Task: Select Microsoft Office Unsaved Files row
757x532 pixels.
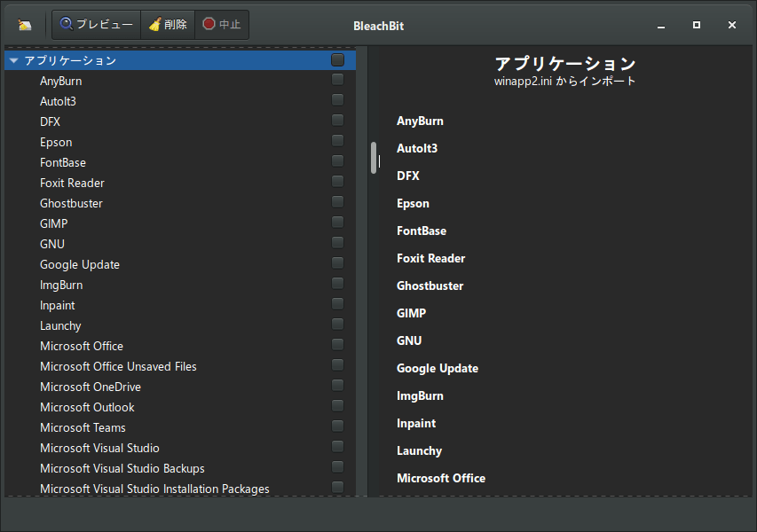Action: point(180,366)
